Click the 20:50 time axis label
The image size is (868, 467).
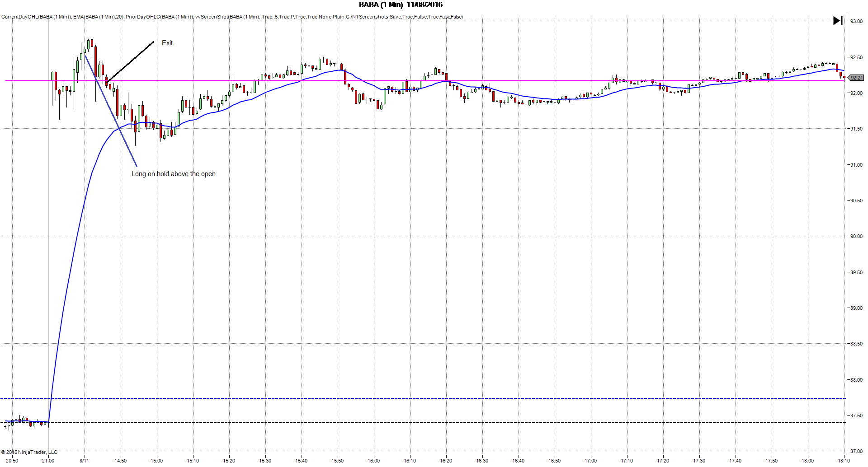12,461
